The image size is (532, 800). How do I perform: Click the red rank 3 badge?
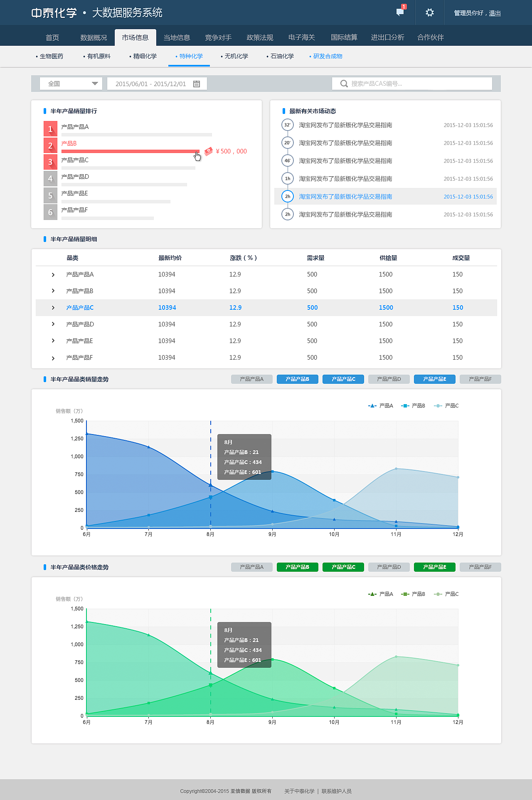pyautogui.click(x=50, y=162)
